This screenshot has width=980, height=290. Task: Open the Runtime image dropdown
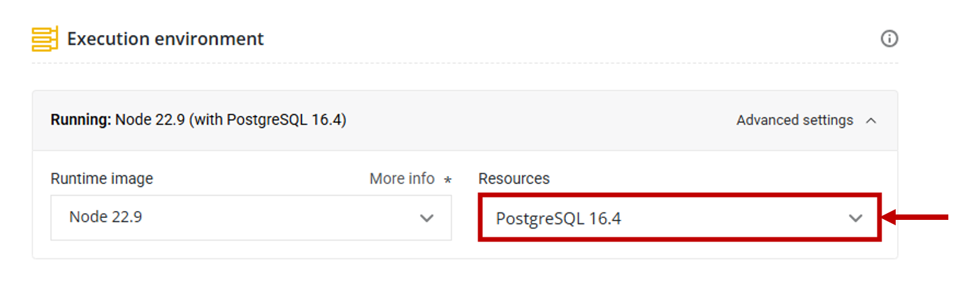(250, 218)
